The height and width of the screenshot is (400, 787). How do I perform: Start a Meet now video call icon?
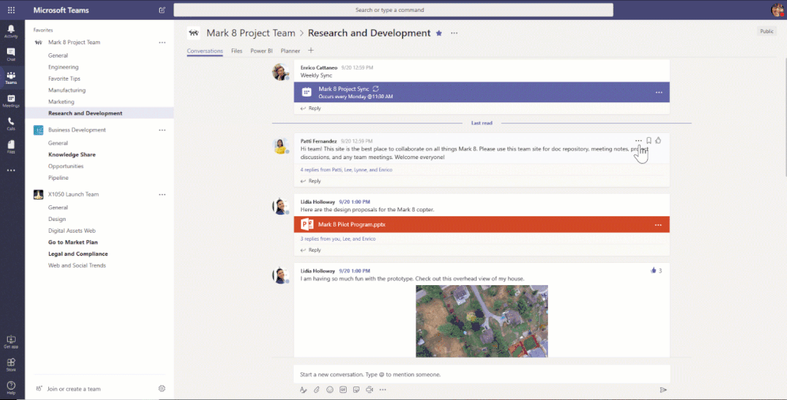[x=369, y=389]
